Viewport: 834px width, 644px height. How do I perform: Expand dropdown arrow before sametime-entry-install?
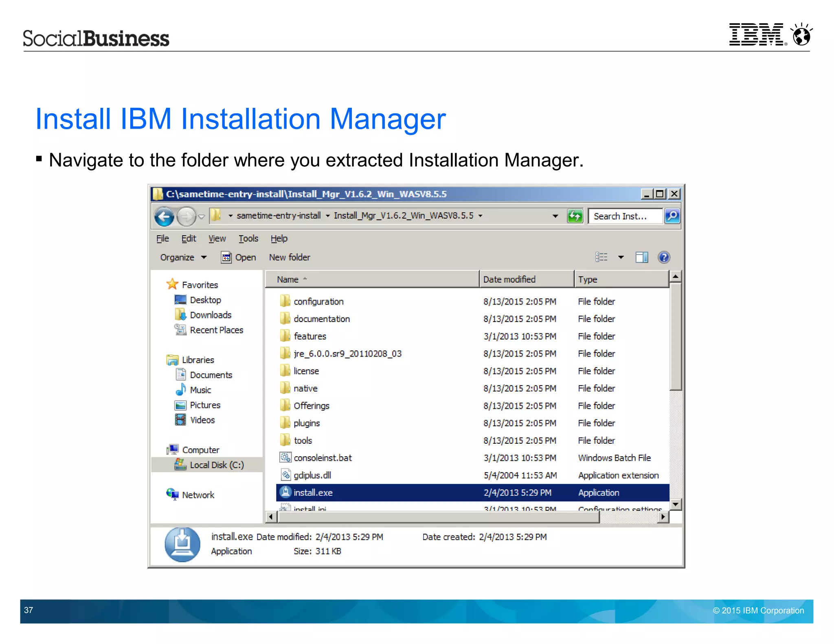[x=230, y=216]
